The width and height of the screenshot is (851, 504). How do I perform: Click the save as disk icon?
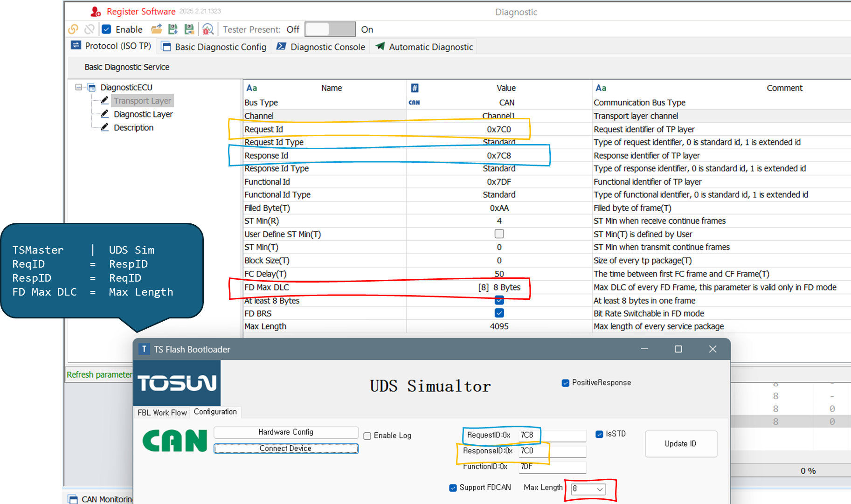pyautogui.click(x=189, y=29)
